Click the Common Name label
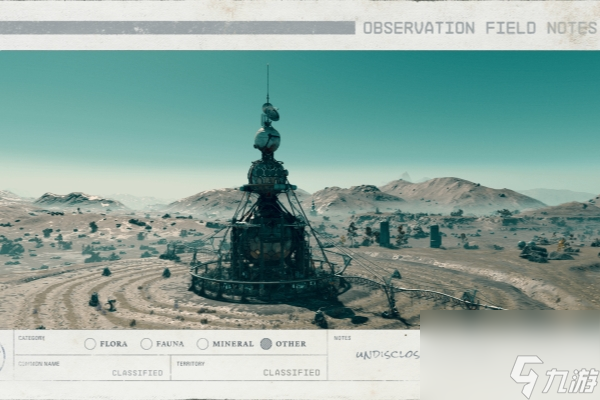600x400 pixels. [x=39, y=364]
